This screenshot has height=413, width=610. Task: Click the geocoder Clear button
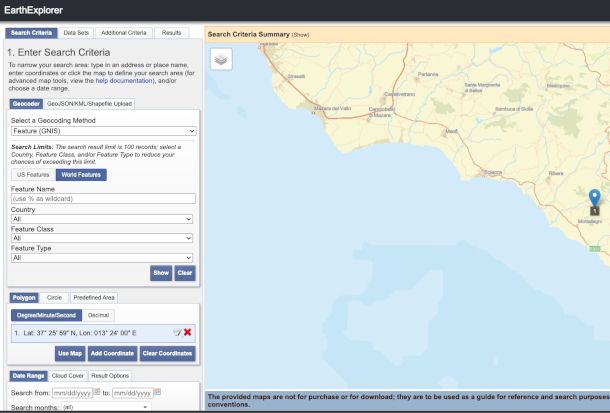pyautogui.click(x=185, y=273)
